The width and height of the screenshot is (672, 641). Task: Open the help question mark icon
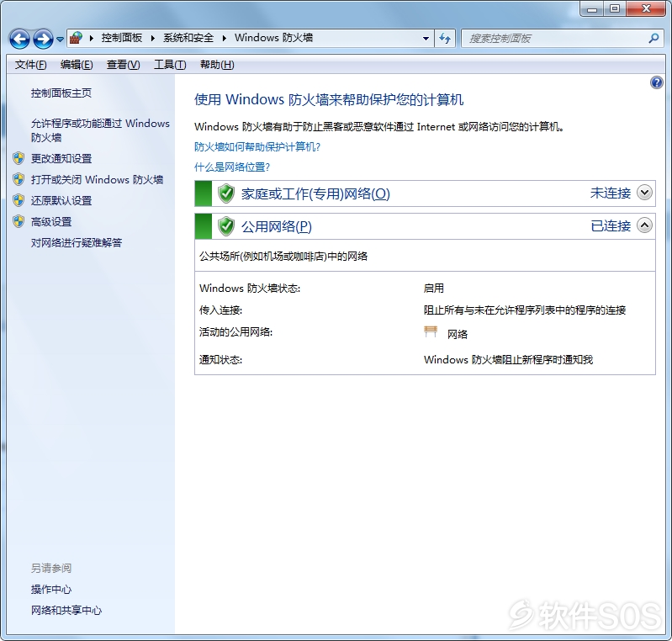coord(656,82)
